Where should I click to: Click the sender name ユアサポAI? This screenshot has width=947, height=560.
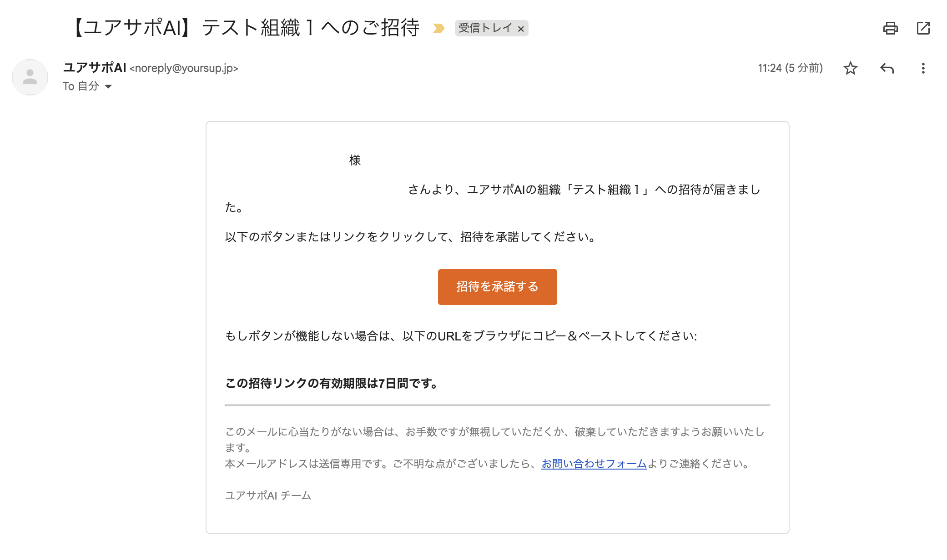tap(95, 68)
